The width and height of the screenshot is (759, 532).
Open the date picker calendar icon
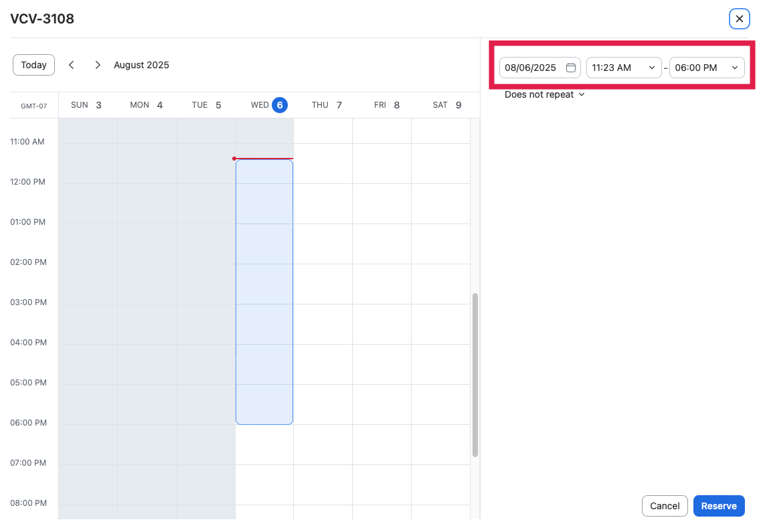571,67
